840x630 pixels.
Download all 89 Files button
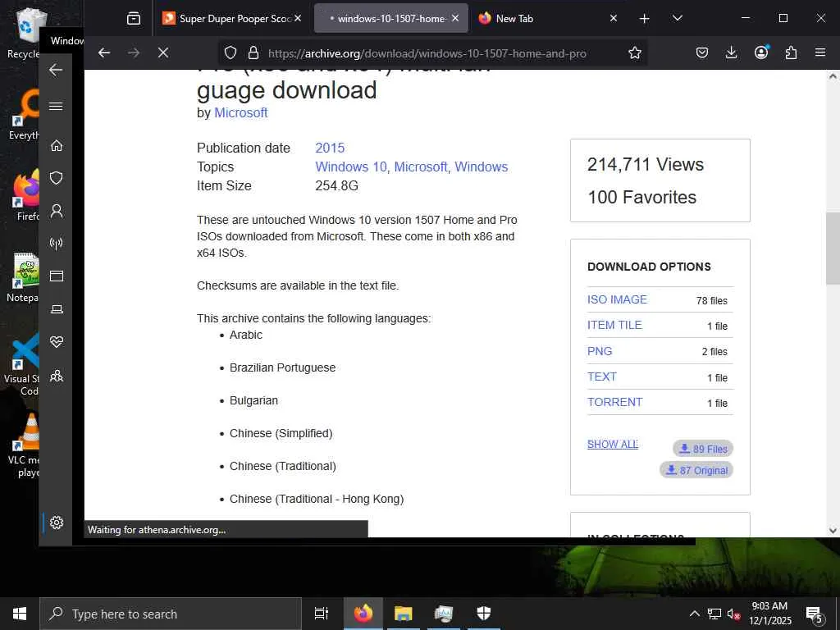click(x=703, y=449)
